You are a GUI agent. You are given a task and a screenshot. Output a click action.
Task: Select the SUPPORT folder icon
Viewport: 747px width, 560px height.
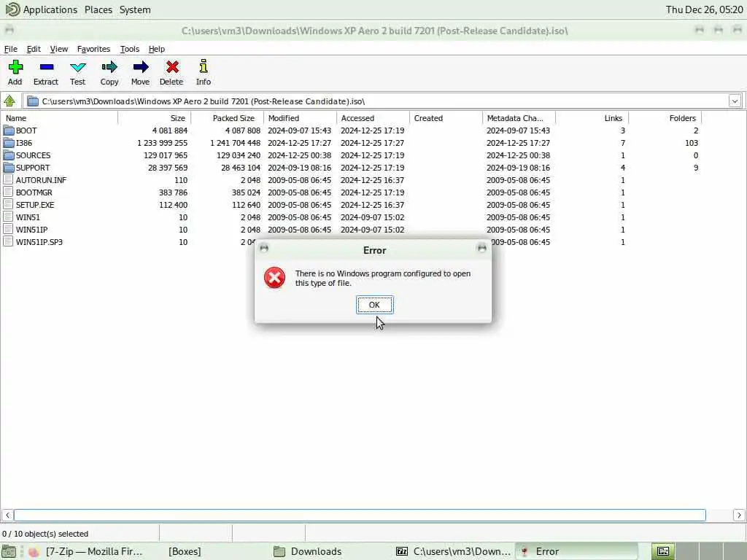click(x=9, y=168)
